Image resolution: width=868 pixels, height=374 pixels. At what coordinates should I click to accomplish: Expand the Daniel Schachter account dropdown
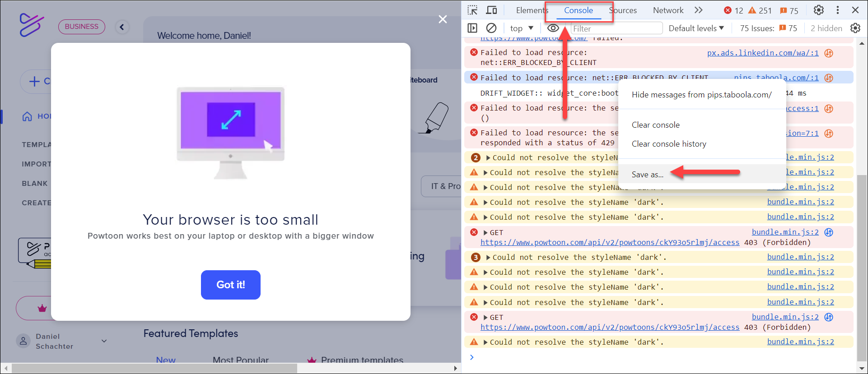click(x=104, y=341)
